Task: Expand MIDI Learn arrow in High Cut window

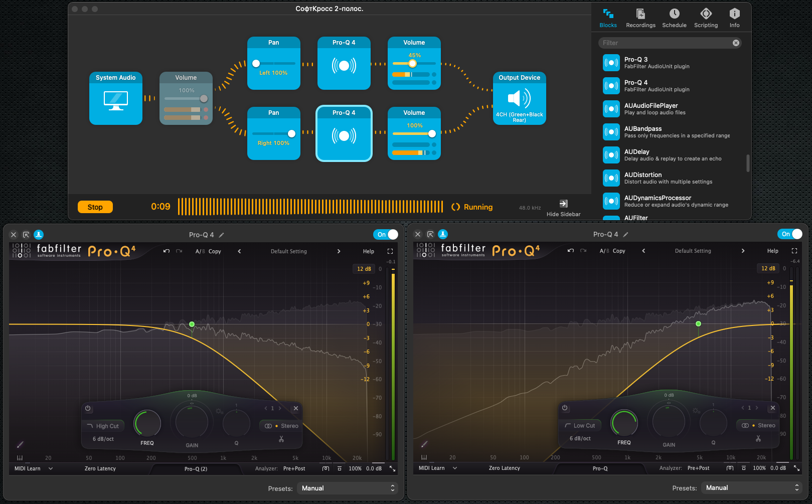Action: (x=51, y=468)
